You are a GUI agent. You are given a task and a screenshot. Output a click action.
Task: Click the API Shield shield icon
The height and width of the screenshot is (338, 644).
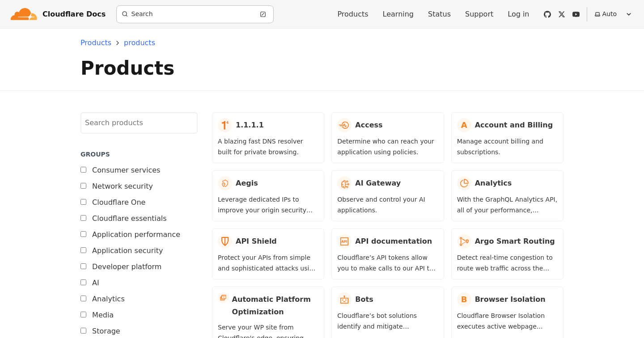[225, 241]
